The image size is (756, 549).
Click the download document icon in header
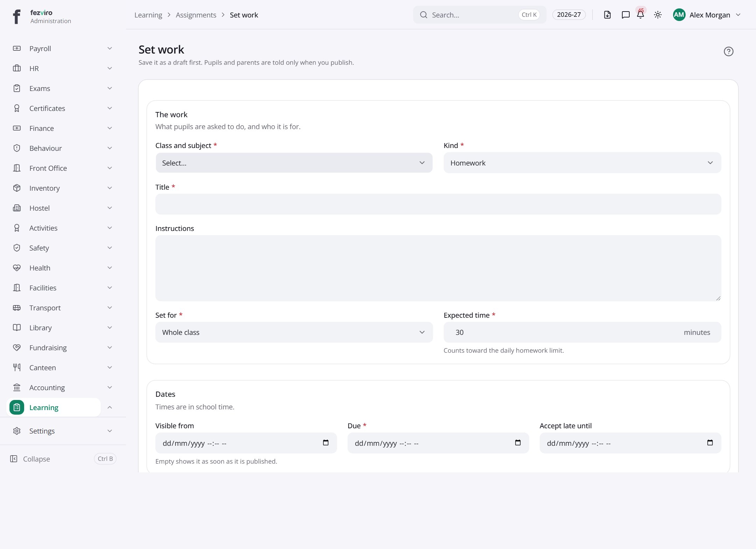click(x=607, y=15)
